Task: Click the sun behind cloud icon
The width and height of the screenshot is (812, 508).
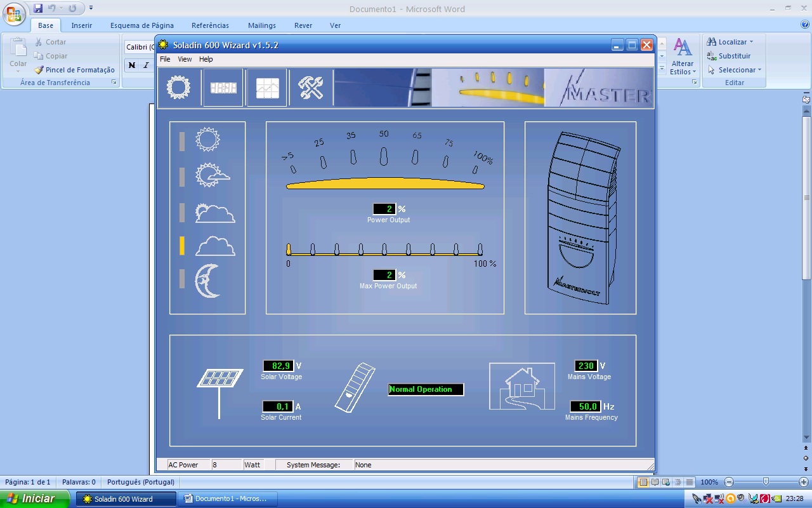Action: click(215, 213)
